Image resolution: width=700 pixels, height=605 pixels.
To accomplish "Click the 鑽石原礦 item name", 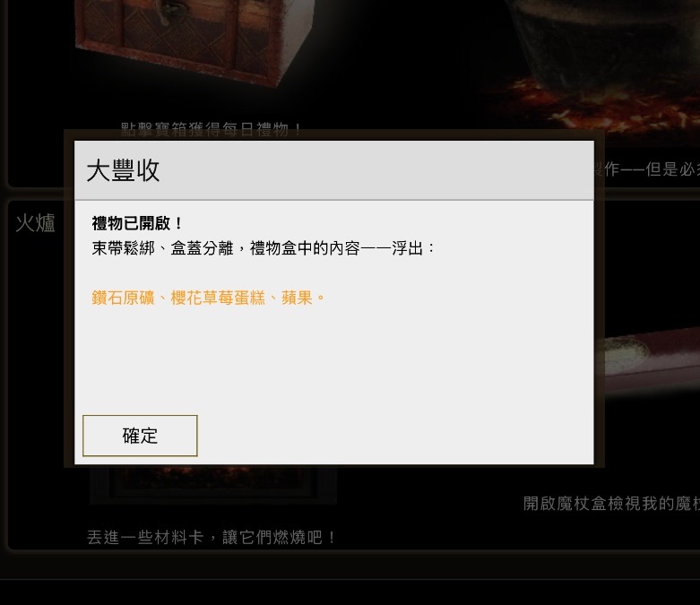I will [x=123, y=298].
